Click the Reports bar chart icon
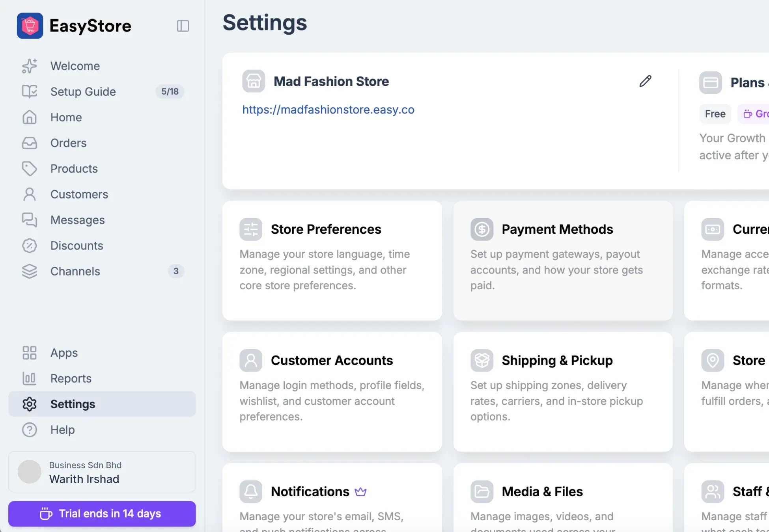 (x=30, y=378)
